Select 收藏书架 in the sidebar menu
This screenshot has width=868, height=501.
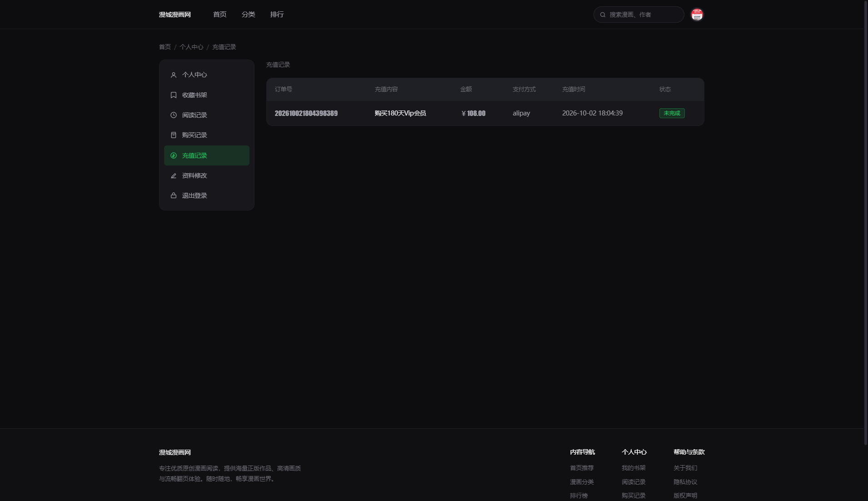(207, 95)
